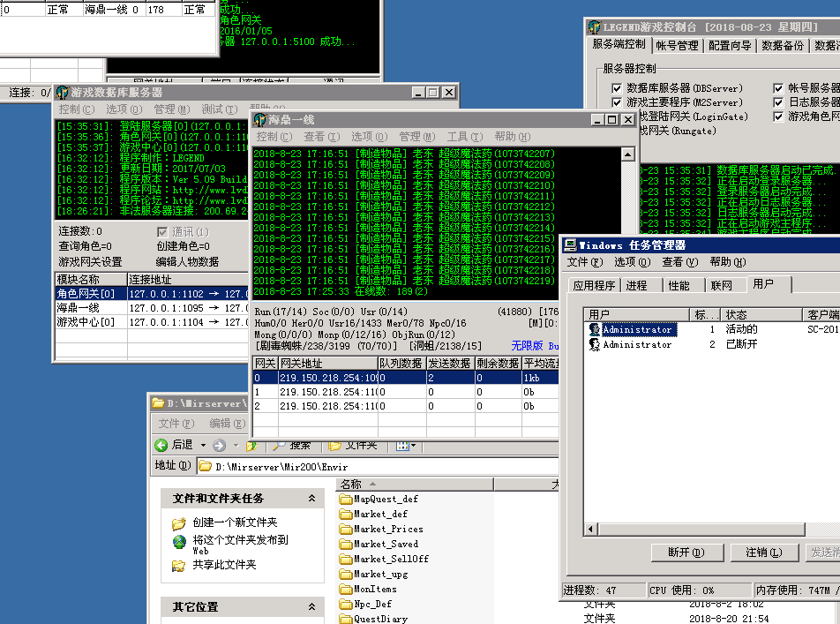Uncheck 数据库服务器 (DBServer) checkbox
This screenshot has height=624, width=840.
pyautogui.click(x=616, y=88)
